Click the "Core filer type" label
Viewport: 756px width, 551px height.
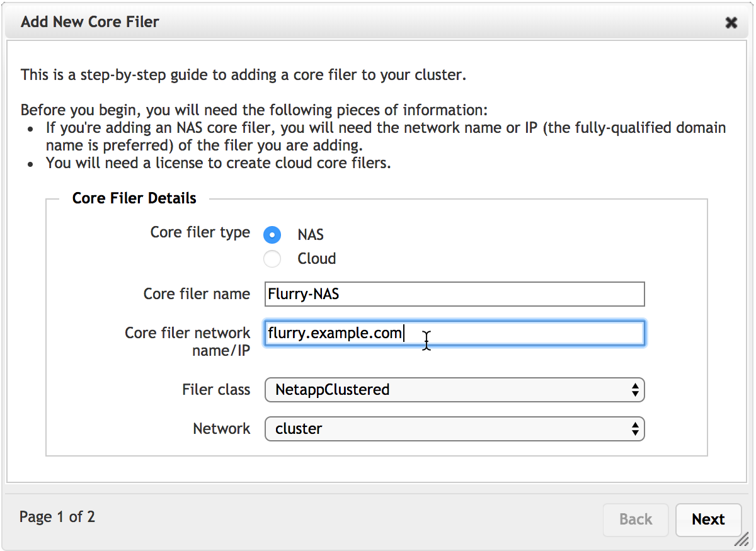click(x=200, y=232)
